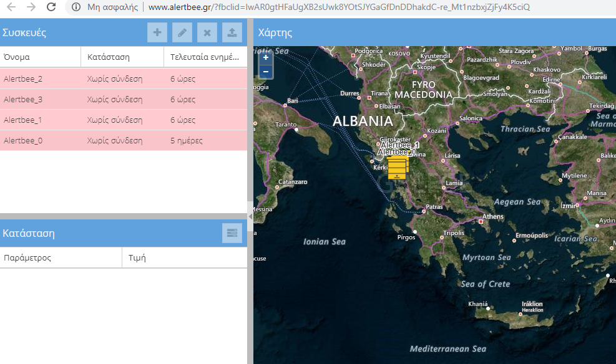Screen dimensions: 616x364
Task: Zoom out on the map
Action: (266, 72)
